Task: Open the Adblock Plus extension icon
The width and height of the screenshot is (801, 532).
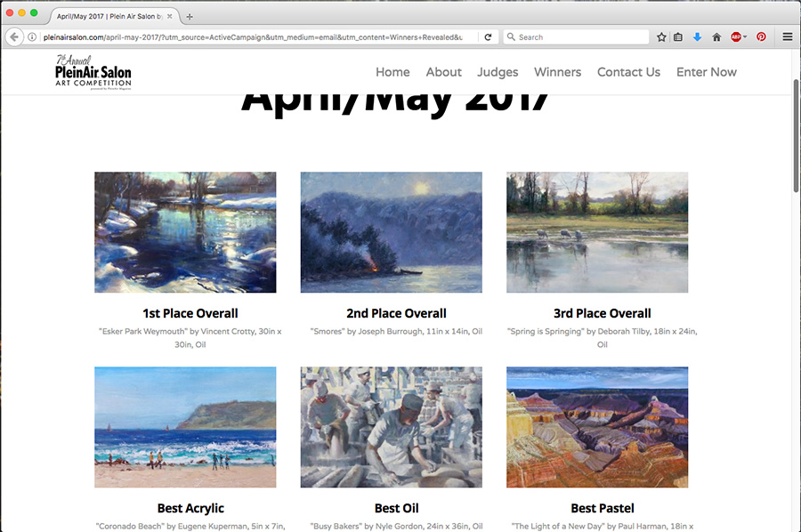Action: click(736, 36)
